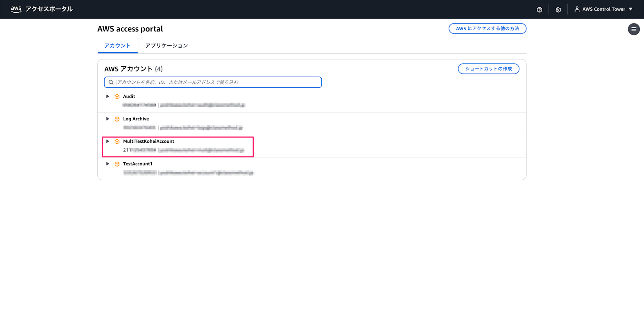Open the AWS Control Tower user menu
644x314 pixels.
pos(603,9)
